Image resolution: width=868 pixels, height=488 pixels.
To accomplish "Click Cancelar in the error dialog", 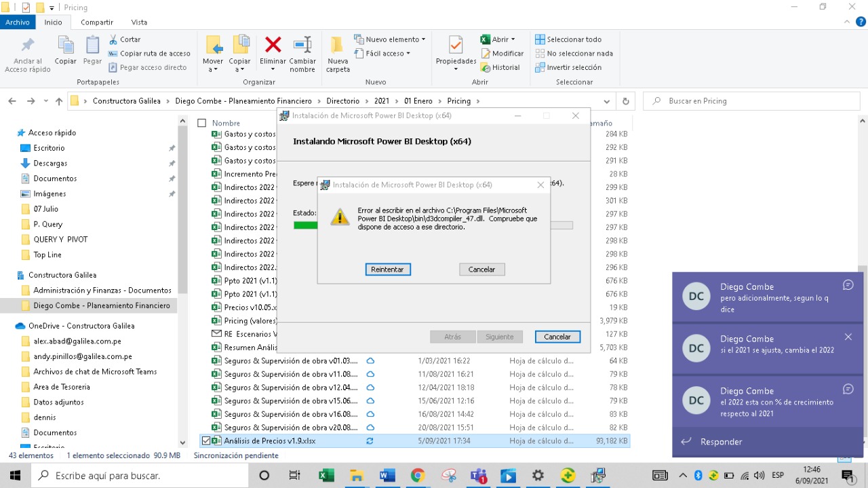I will point(481,269).
